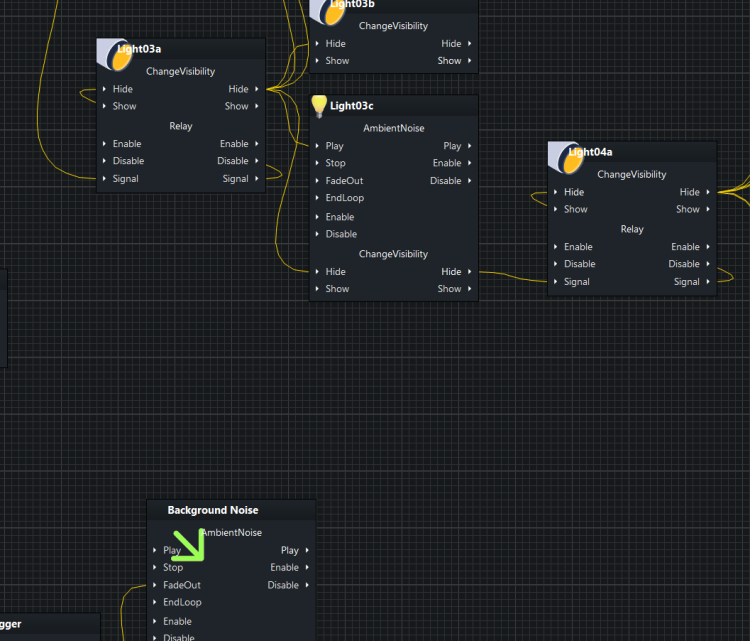Select the Background Noise node title
Viewport: 750px width, 641px height.
pyautogui.click(x=213, y=510)
